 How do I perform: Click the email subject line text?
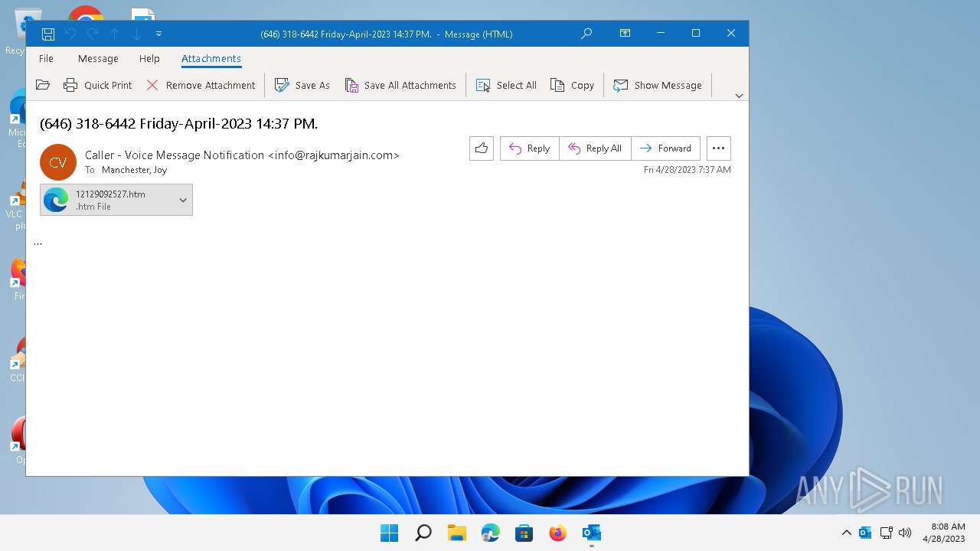click(178, 123)
